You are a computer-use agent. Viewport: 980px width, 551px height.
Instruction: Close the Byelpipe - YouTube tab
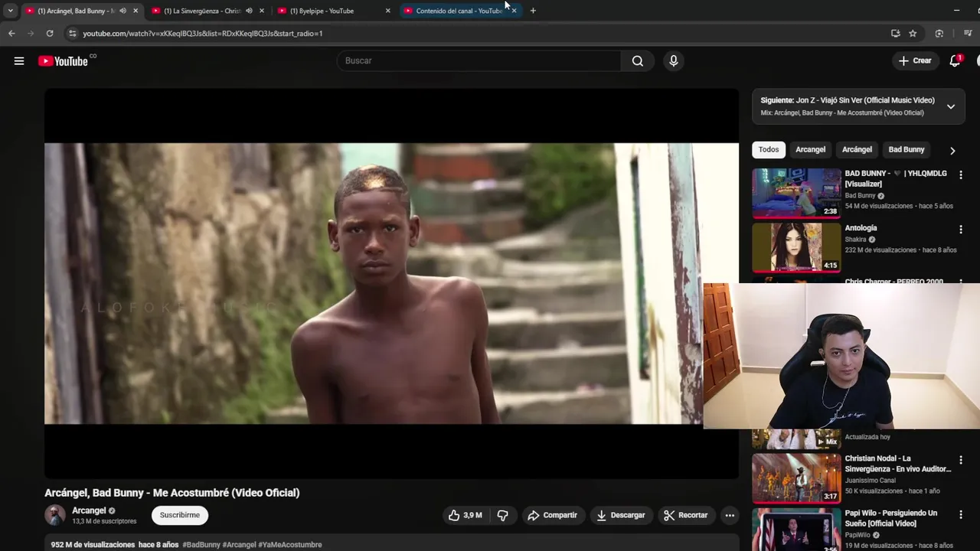[387, 11]
